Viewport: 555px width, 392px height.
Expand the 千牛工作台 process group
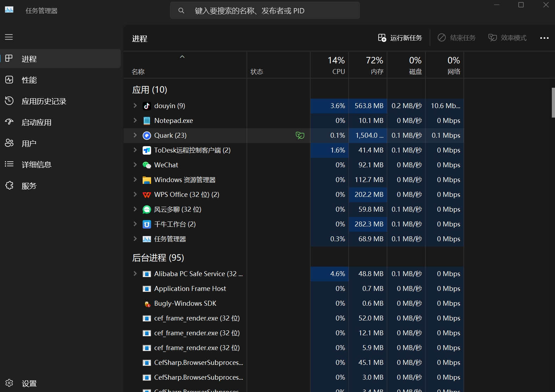(x=135, y=224)
